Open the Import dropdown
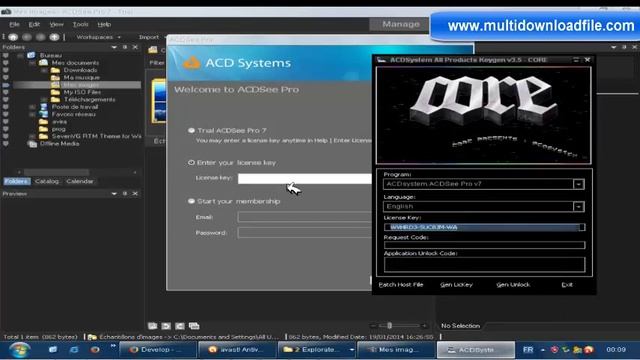Image resolution: width=640 pixels, height=360 pixels. coord(152,37)
